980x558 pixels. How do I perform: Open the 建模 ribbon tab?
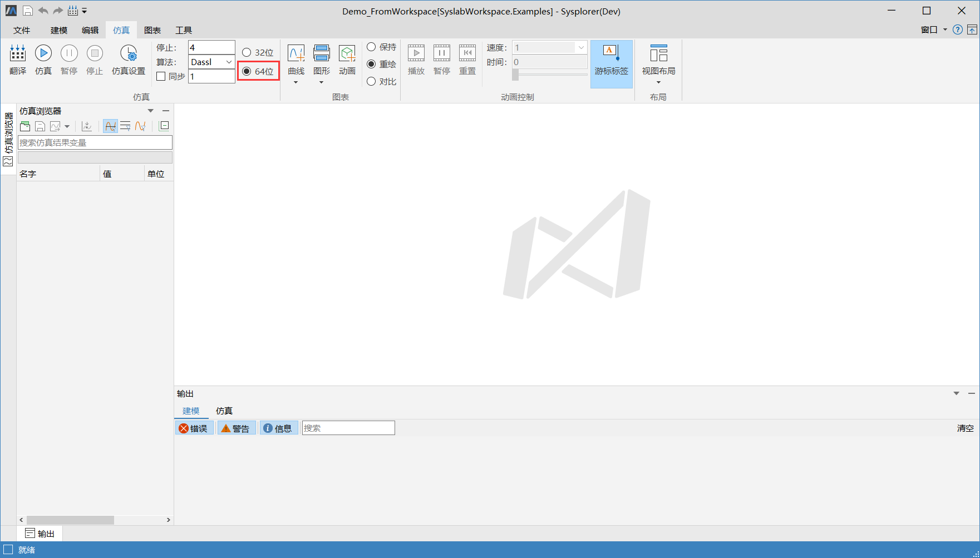[58, 31]
